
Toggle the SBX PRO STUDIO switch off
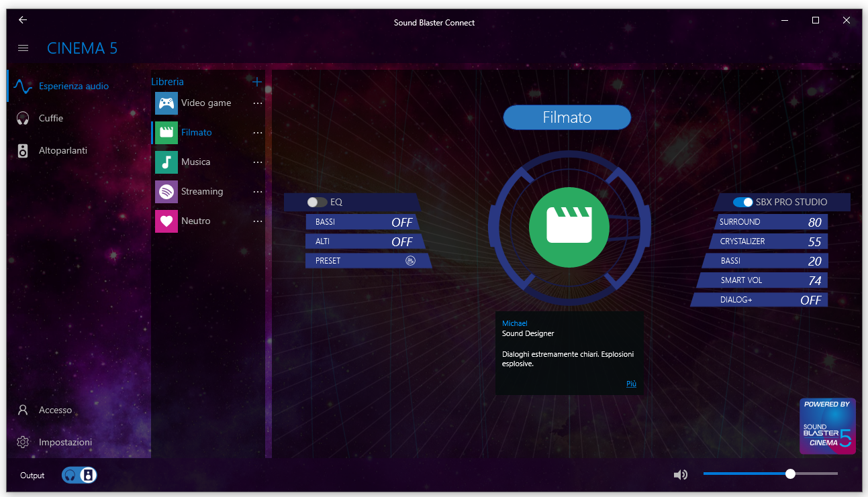[x=742, y=202]
